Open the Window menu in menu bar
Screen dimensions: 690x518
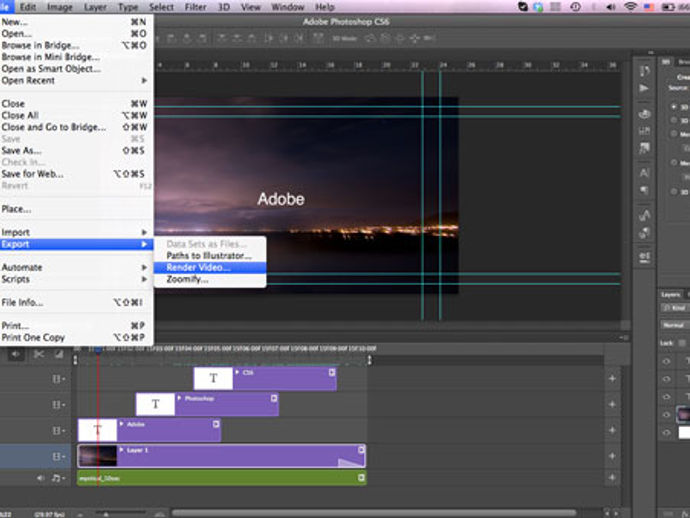pyautogui.click(x=287, y=7)
